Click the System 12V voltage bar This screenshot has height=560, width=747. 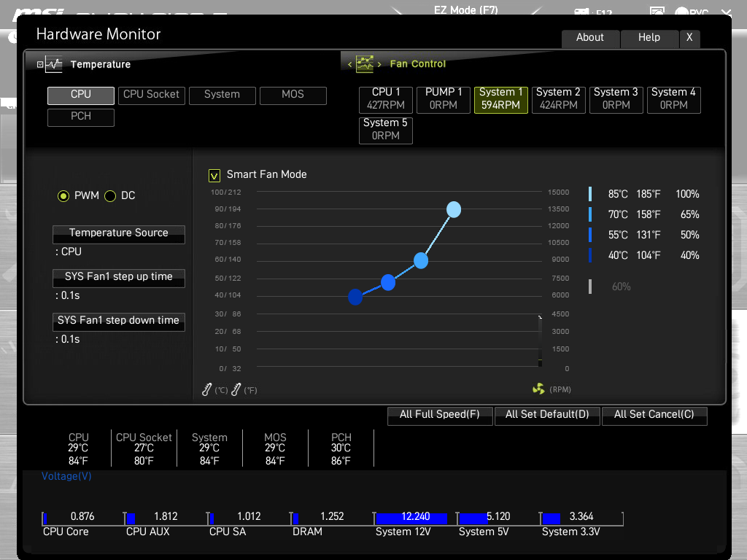(411, 518)
